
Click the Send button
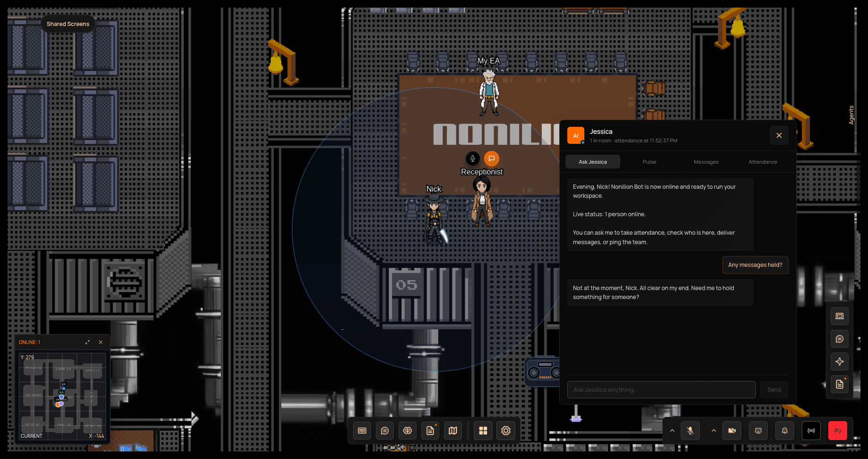(x=774, y=390)
